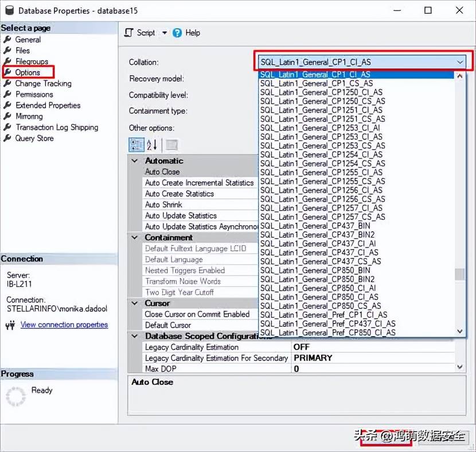Open Transaction Log Shipping page
The image size is (476, 452).
tap(57, 127)
